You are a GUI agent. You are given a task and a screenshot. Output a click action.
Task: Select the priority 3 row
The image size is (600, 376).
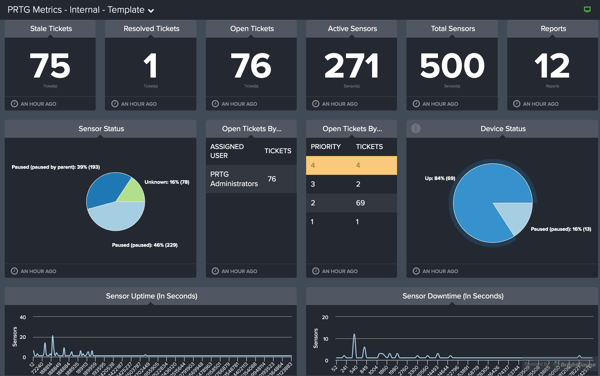(x=351, y=184)
